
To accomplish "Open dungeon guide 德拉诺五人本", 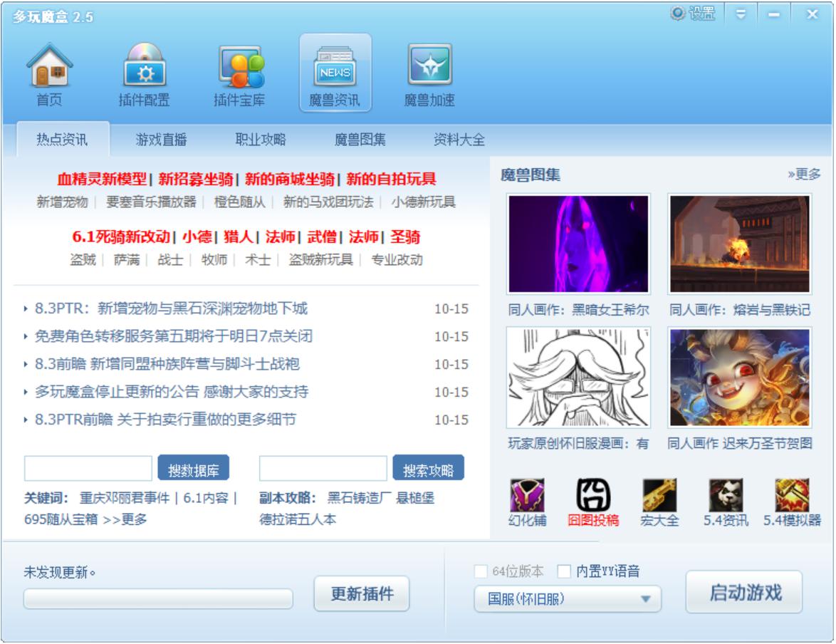I will tap(298, 519).
